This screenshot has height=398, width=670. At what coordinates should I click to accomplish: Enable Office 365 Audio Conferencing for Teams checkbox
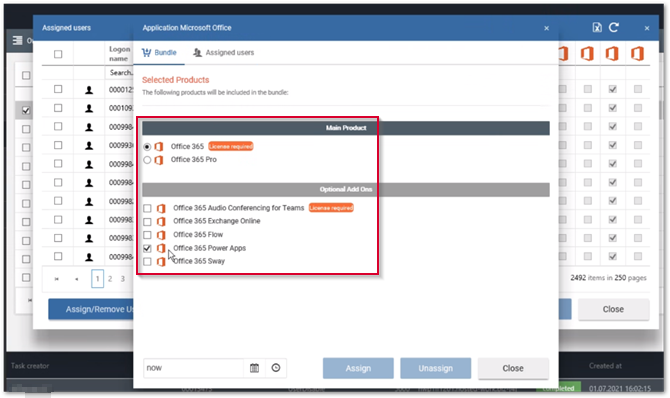click(x=147, y=208)
